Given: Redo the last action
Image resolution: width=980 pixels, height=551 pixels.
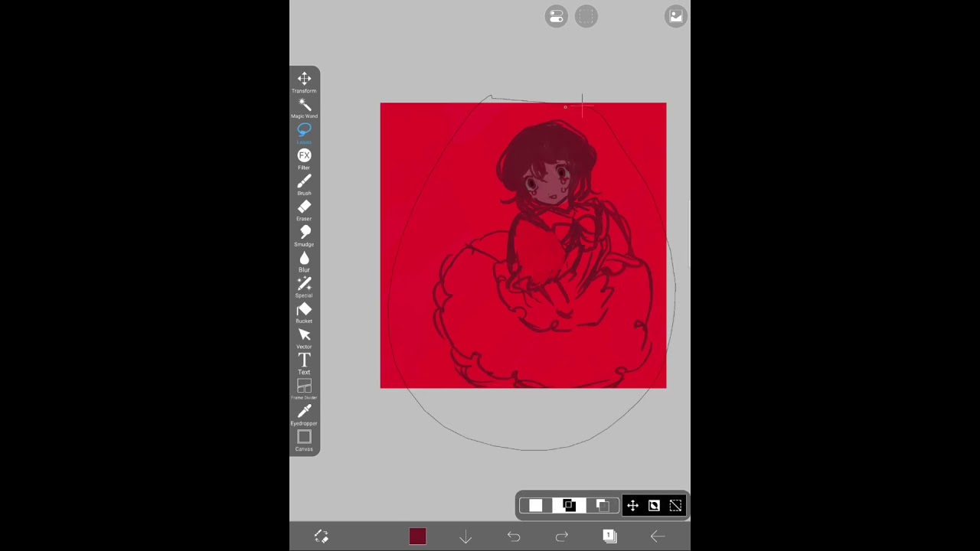Looking at the screenshot, I should [x=562, y=536].
